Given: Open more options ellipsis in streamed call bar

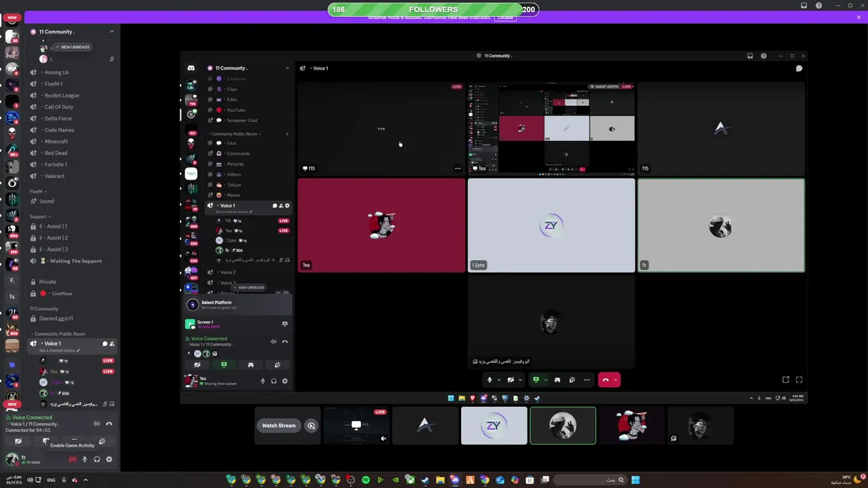Looking at the screenshot, I should tap(587, 380).
